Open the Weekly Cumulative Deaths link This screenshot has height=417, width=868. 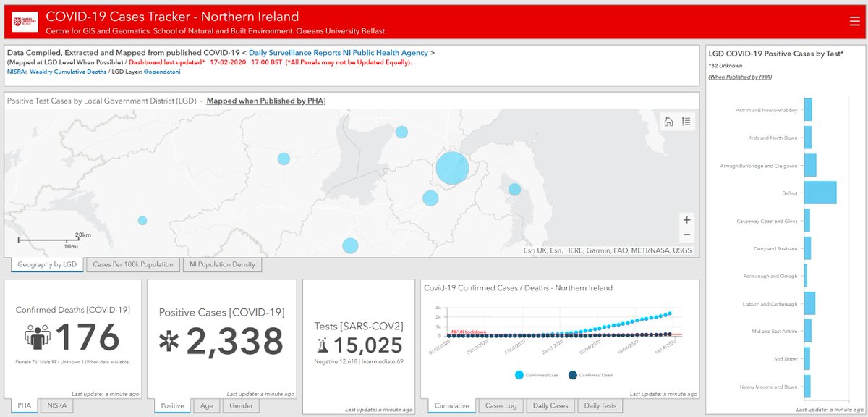(67, 72)
